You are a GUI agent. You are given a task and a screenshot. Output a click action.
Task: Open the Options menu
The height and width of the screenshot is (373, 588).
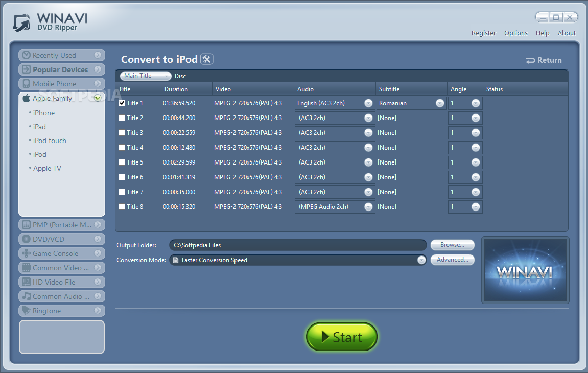coord(515,33)
